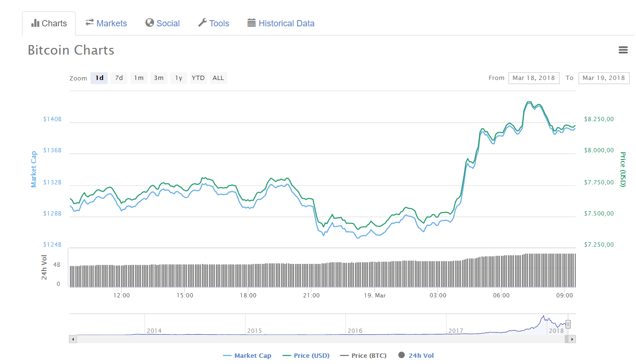Click the Market Cap axis title

tap(34, 169)
